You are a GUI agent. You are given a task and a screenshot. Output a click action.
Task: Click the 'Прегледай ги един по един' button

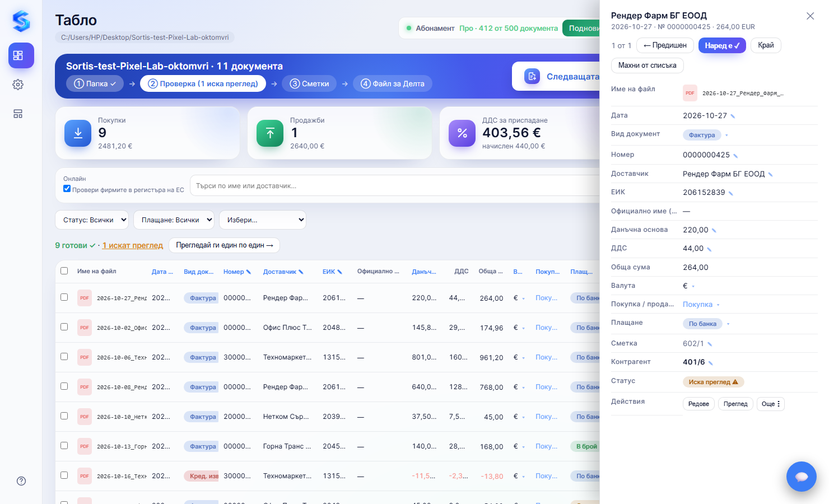coord(224,245)
